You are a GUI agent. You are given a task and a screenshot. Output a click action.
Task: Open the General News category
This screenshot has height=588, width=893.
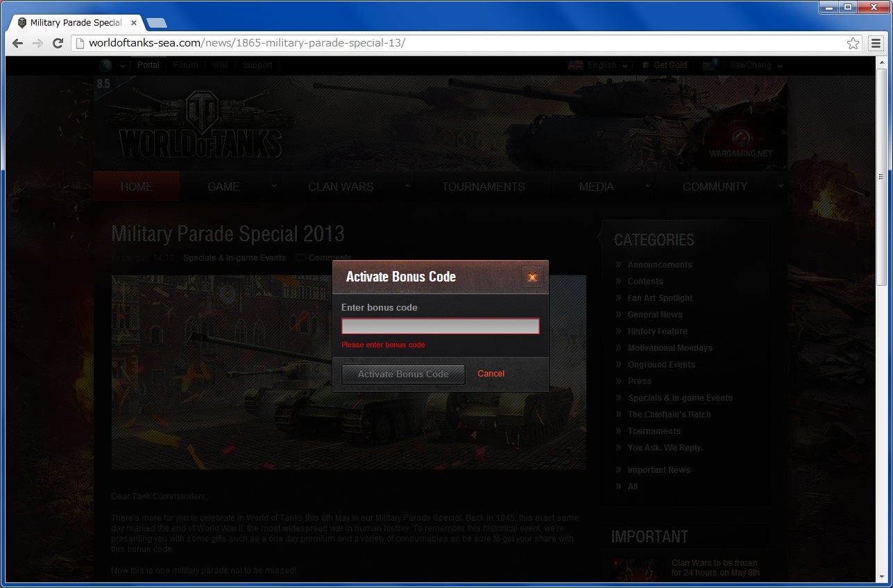pyautogui.click(x=655, y=315)
